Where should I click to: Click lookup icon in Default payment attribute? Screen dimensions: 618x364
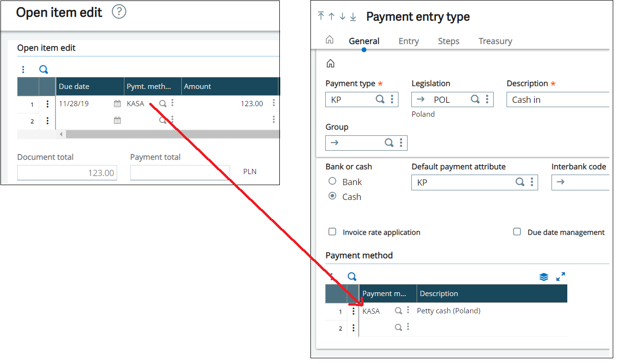[520, 182]
